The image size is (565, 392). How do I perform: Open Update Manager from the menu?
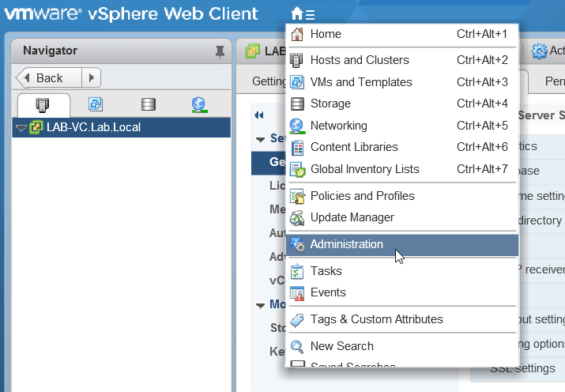[x=352, y=217]
